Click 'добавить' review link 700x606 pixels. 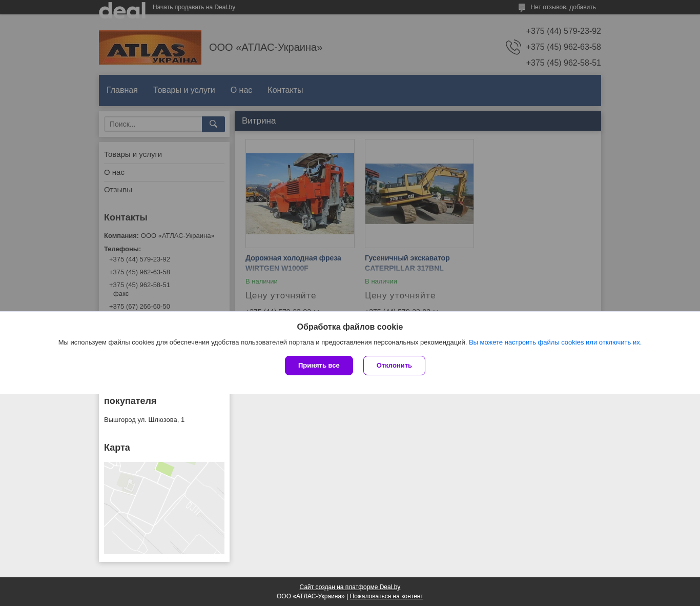(x=583, y=7)
